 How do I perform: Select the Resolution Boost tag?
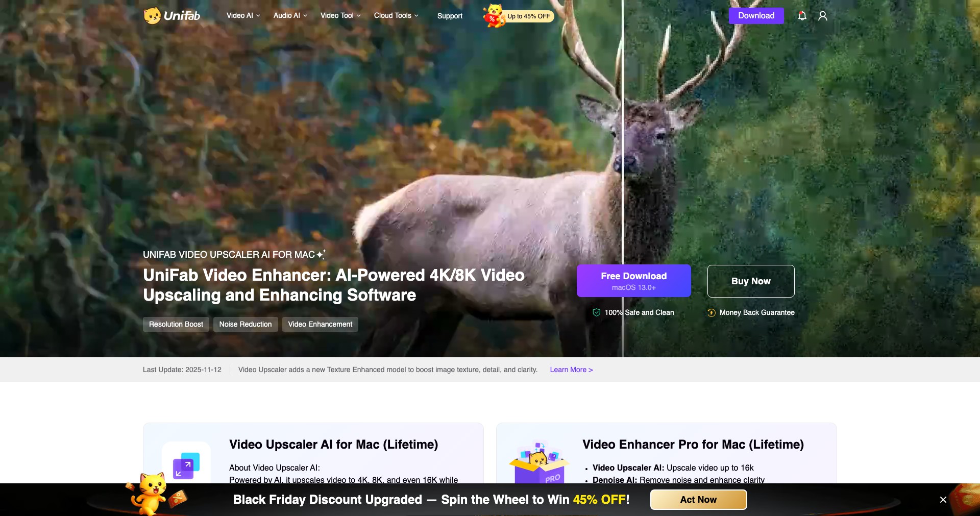(176, 324)
